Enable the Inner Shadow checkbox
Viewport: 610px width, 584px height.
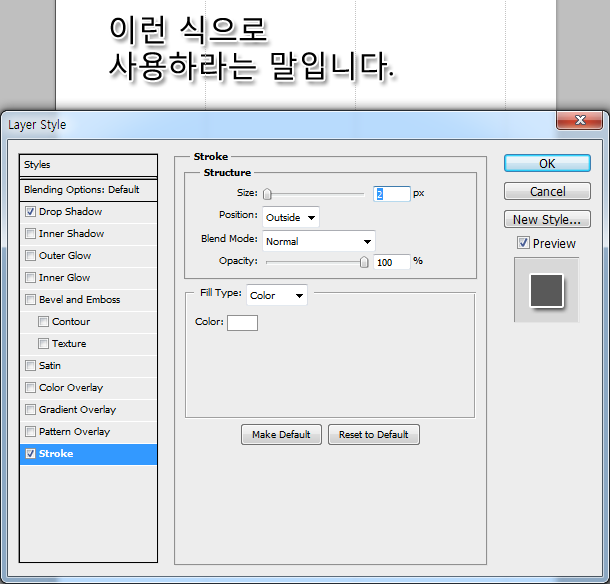[x=30, y=233]
